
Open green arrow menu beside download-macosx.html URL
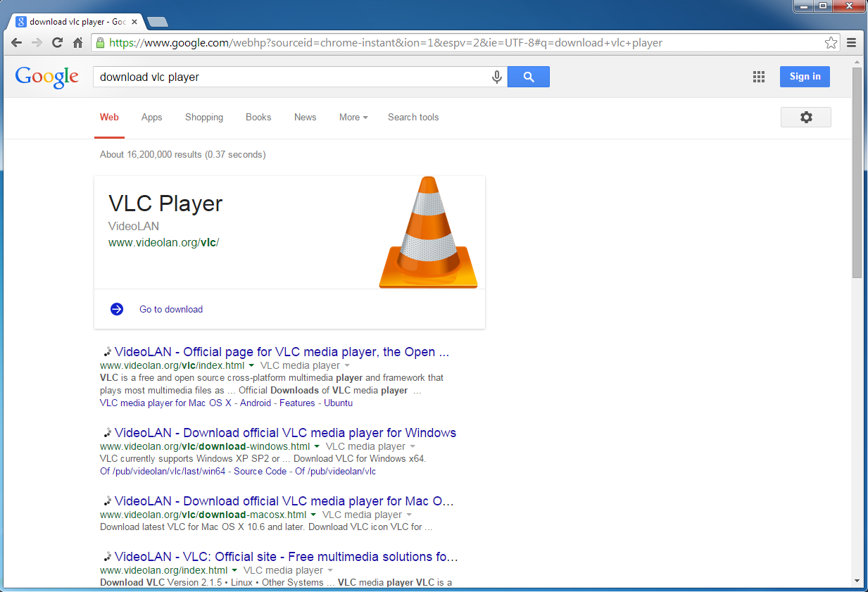tap(313, 515)
